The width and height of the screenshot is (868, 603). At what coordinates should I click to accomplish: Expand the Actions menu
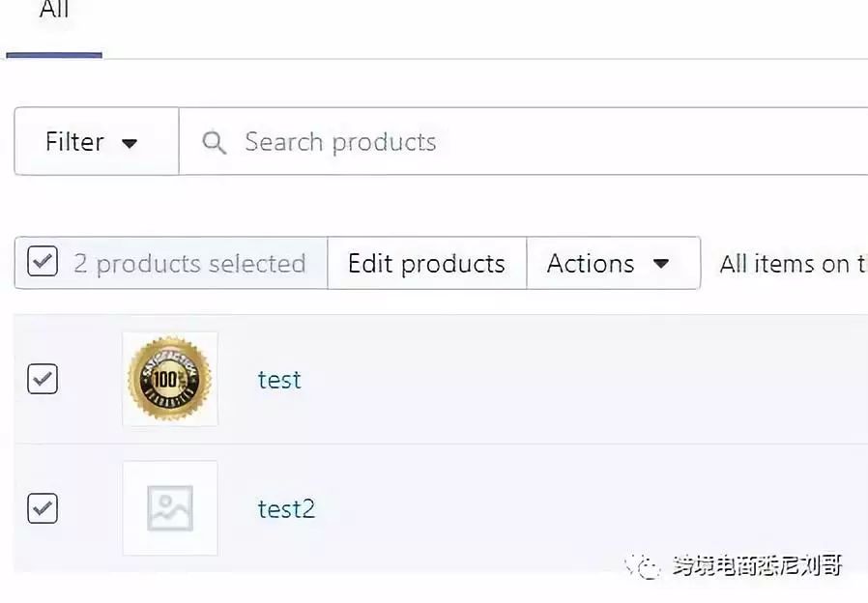[x=613, y=263]
